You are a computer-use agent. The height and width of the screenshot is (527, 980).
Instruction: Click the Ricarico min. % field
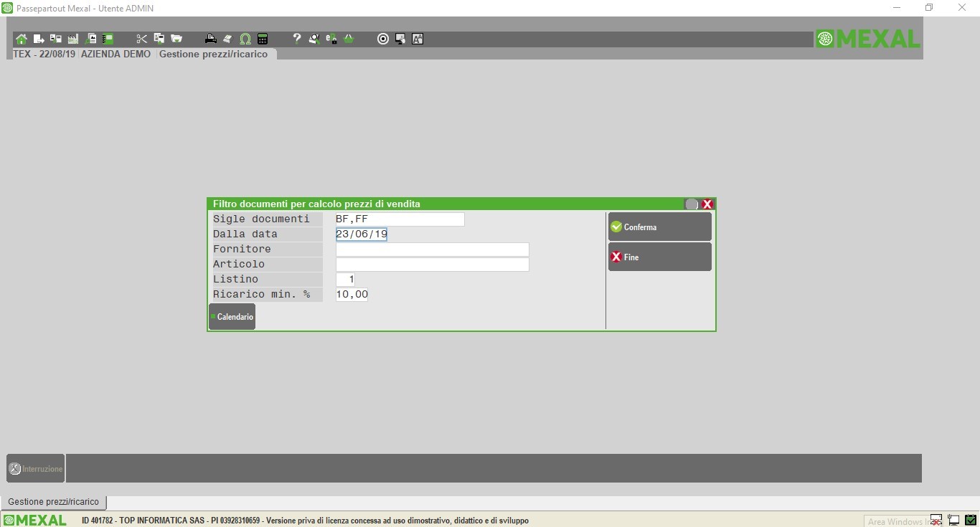(352, 295)
